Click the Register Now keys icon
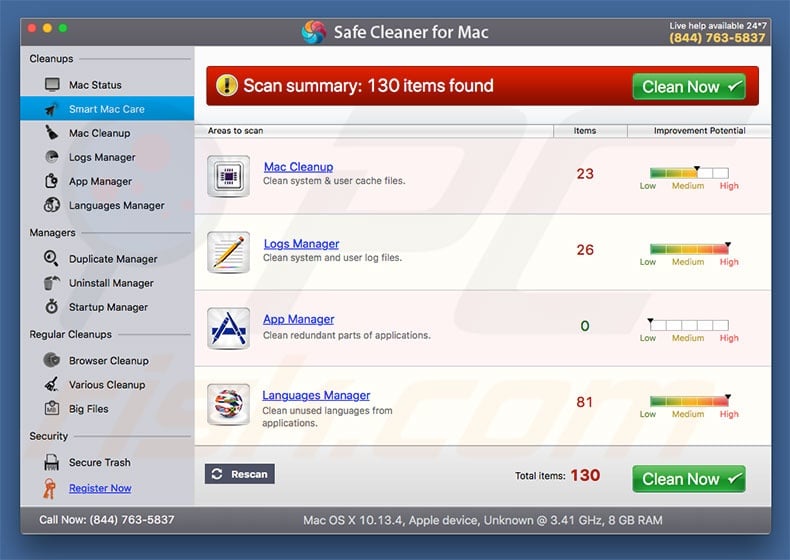Image resolution: width=790 pixels, height=560 pixels. (50, 488)
